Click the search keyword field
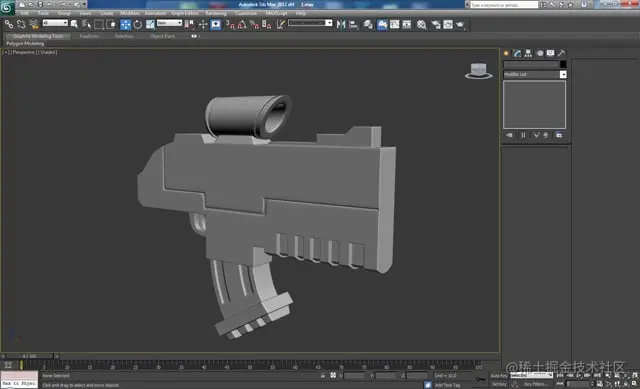 [x=504, y=5]
